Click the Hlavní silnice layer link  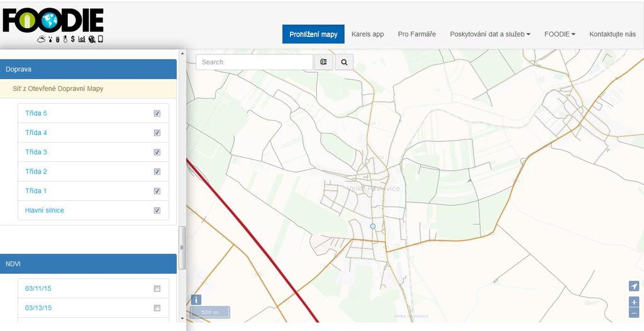(x=45, y=210)
